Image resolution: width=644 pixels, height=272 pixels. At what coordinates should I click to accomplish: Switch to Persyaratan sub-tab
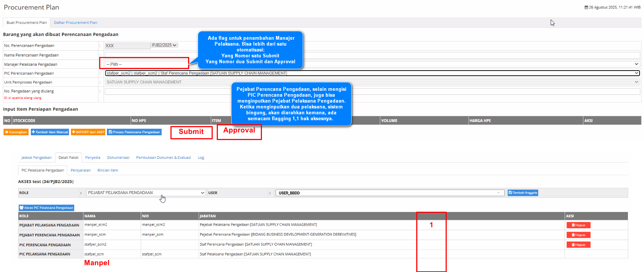80,171
